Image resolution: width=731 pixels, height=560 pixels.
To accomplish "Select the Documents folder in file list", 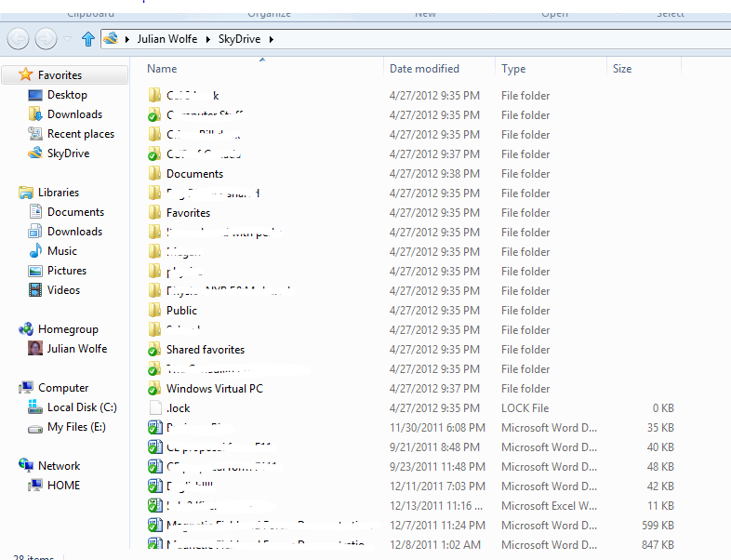I will [194, 174].
